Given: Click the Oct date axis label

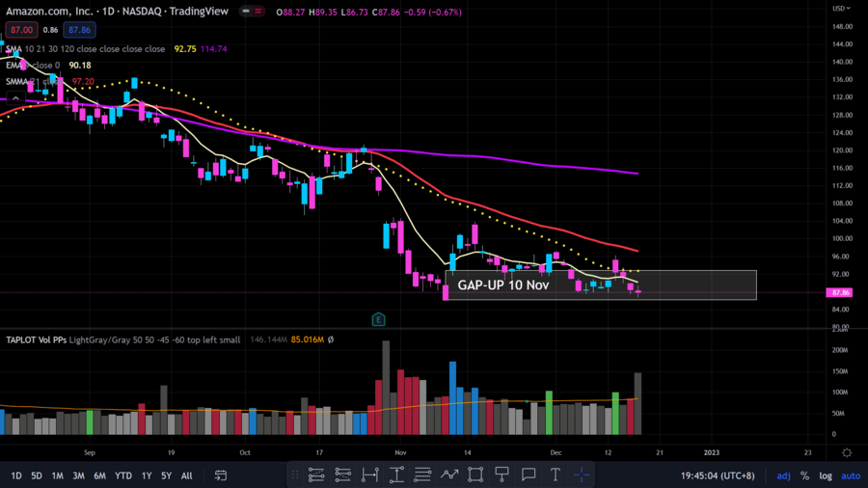Looking at the screenshot, I should (245, 452).
